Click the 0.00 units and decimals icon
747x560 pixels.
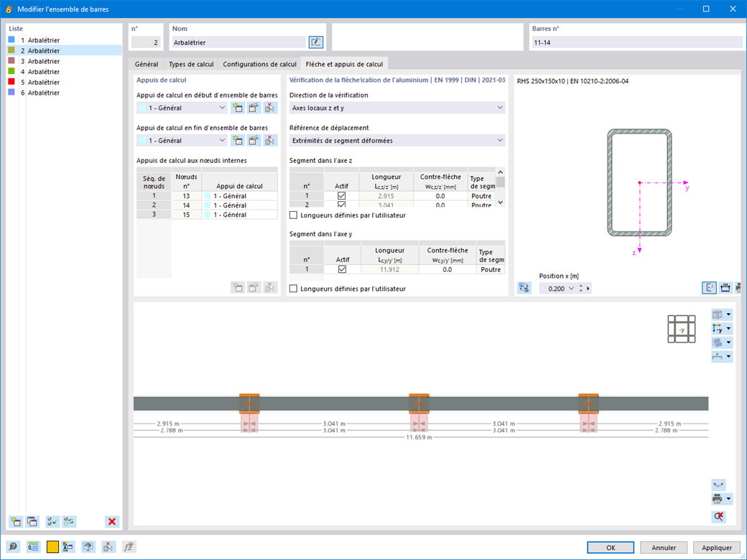(33, 546)
